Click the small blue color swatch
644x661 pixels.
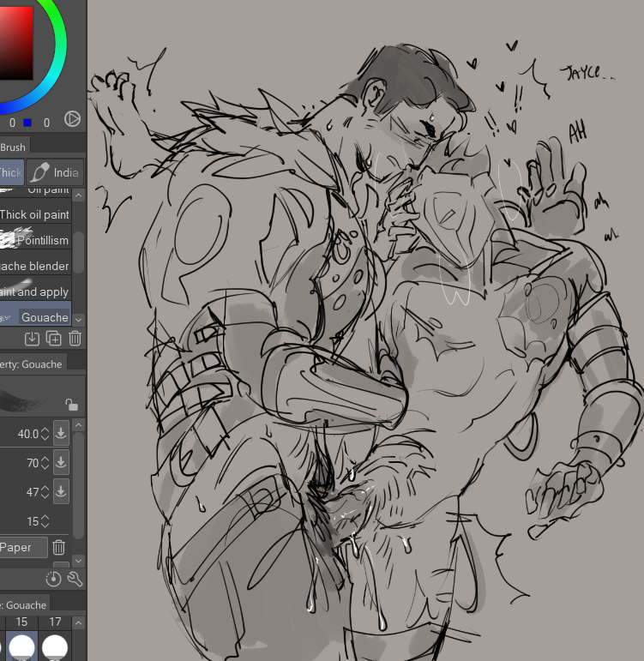27,123
